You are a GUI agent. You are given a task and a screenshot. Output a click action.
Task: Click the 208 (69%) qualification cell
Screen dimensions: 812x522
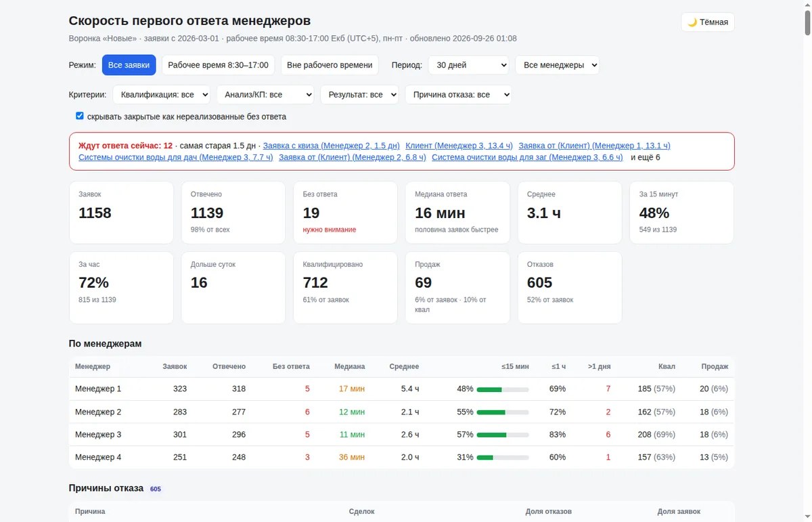(x=656, y=435)
